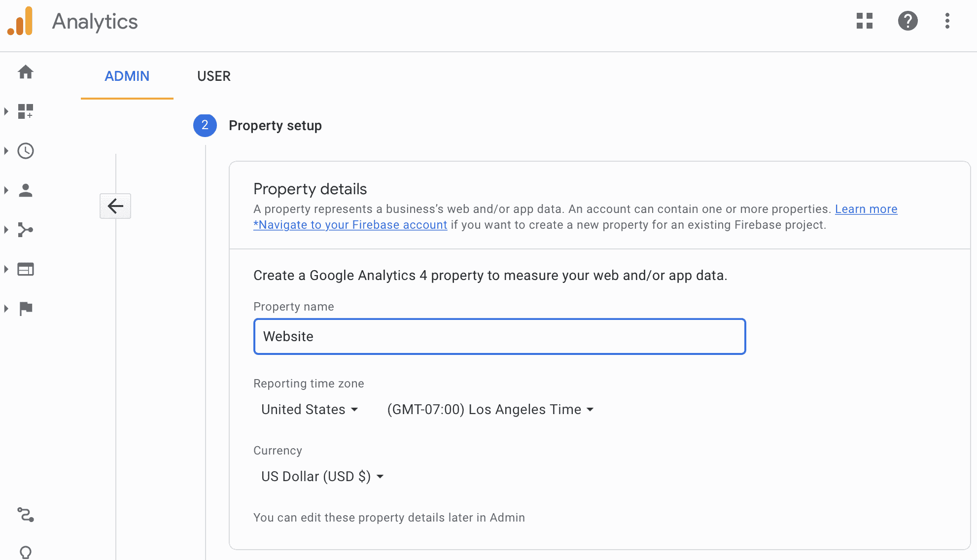Expand the Conversions section arrow
Image resolution: width=977 pixels, height=560 pixels.
click(6, 309)
